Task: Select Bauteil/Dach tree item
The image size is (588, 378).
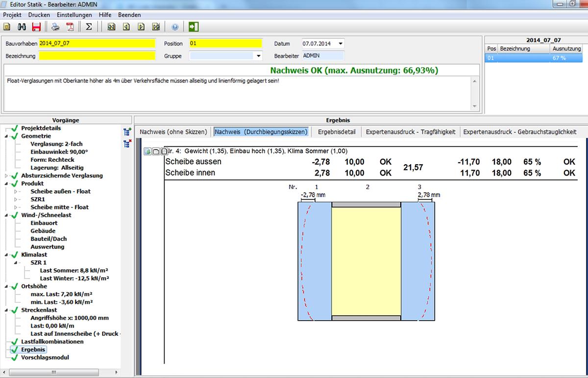Action: (x=49, y=239)
